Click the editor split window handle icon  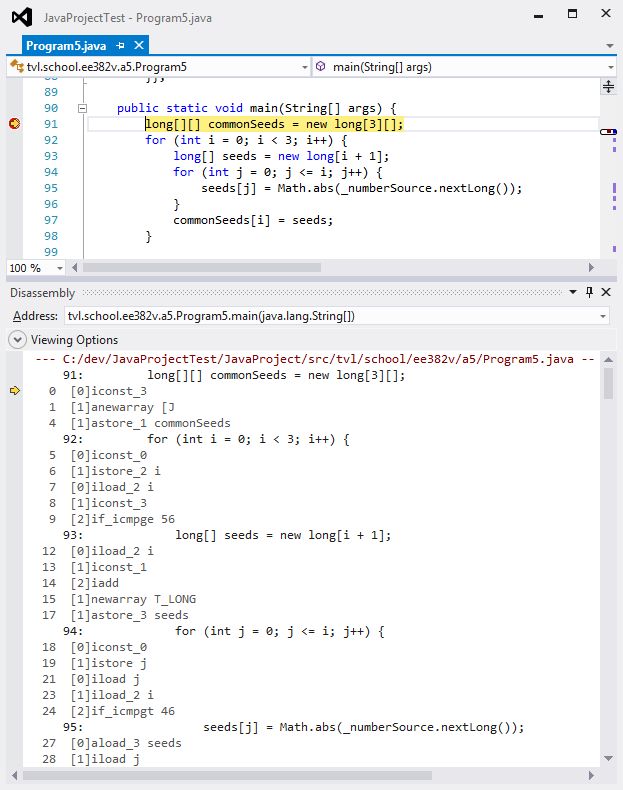tap(608, 87)
